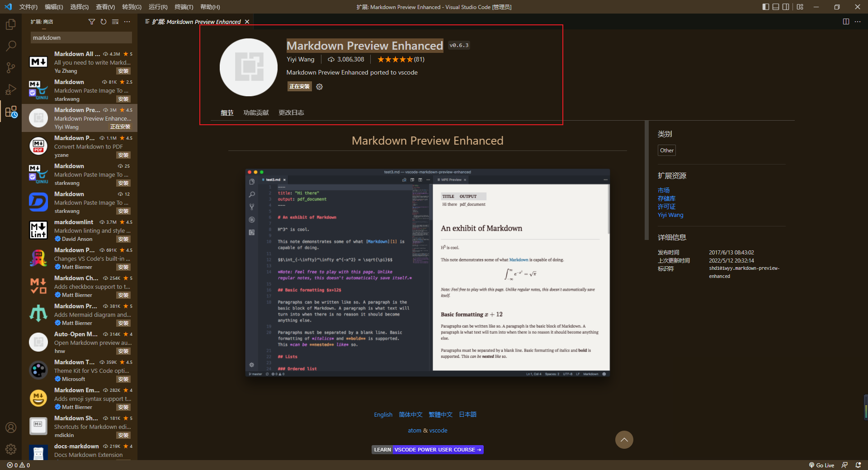Open the Explorer view in activity bar

pyautogui.click(x=11, y=24)
